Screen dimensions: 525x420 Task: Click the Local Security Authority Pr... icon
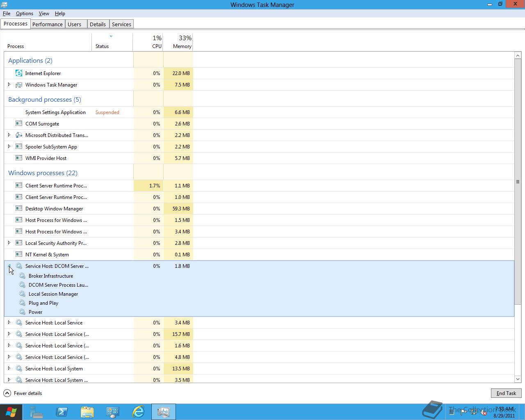click(19, 243)
